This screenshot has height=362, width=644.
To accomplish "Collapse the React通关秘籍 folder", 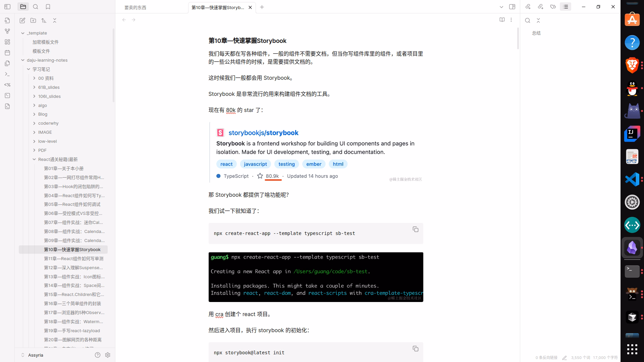I will [34, 159].
